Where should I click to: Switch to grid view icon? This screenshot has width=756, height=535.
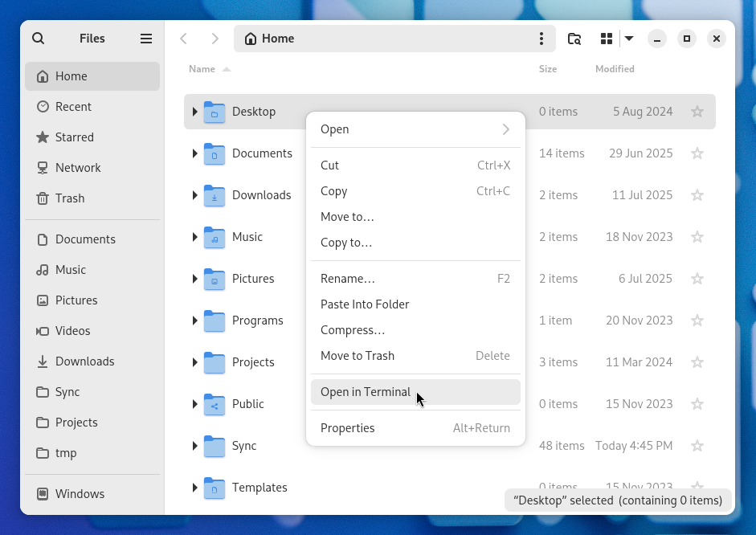click(606, 39)
